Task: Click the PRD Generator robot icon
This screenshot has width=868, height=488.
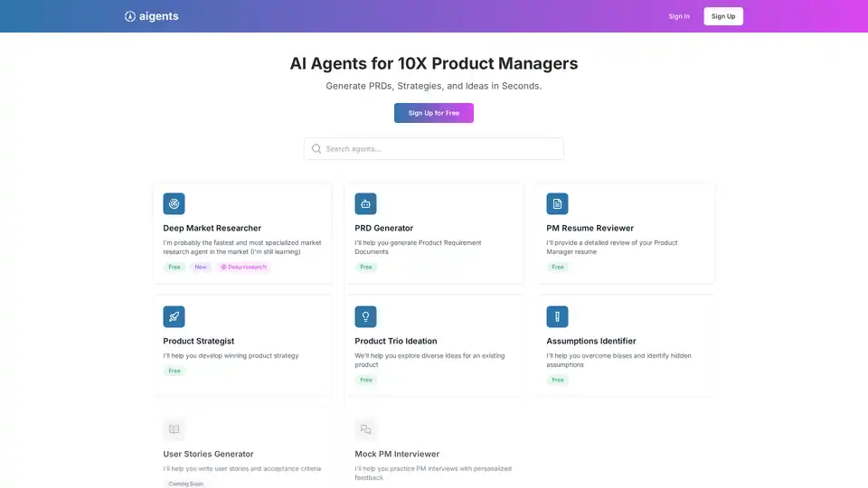Action: coord(365,203)
